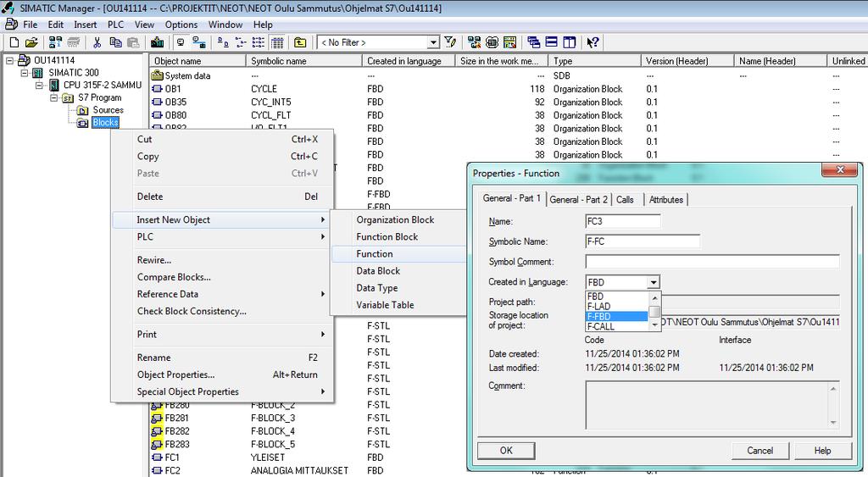Click the Cut scissors toolbar icon
This screenshot has height=477, width=868.
point(97,42)
